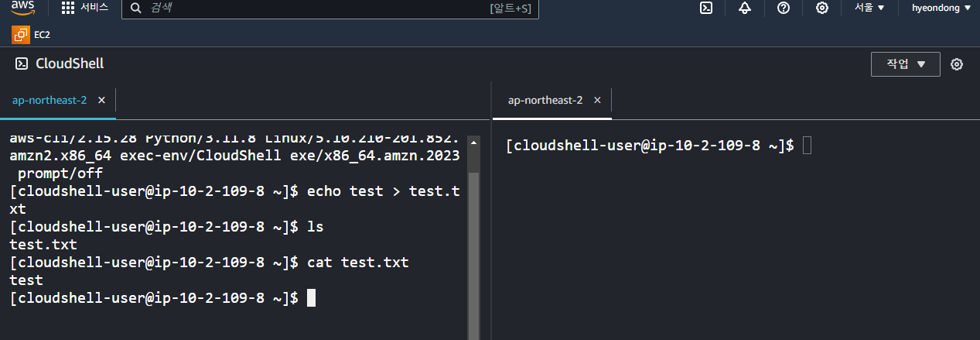Open the help question mark icon

(784, 8)
